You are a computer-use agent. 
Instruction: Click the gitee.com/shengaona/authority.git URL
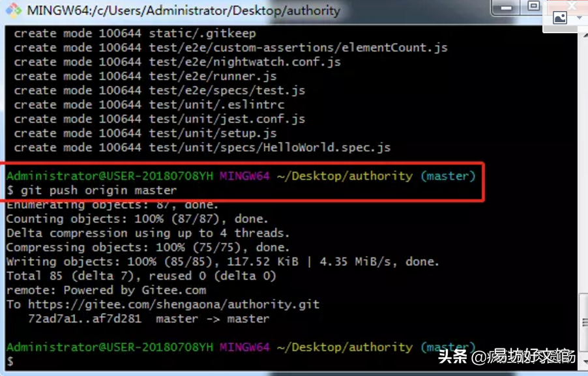(173, 304)
